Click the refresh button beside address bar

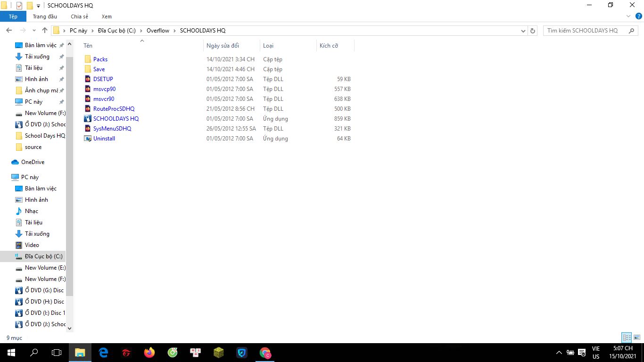coord(533,31)
